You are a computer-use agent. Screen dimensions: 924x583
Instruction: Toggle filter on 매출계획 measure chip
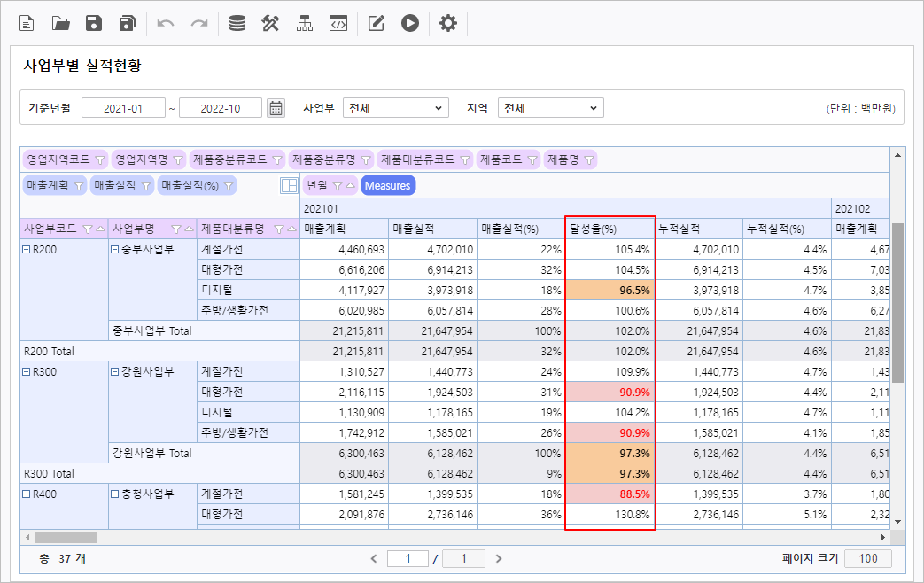click(x=78, y=186)
